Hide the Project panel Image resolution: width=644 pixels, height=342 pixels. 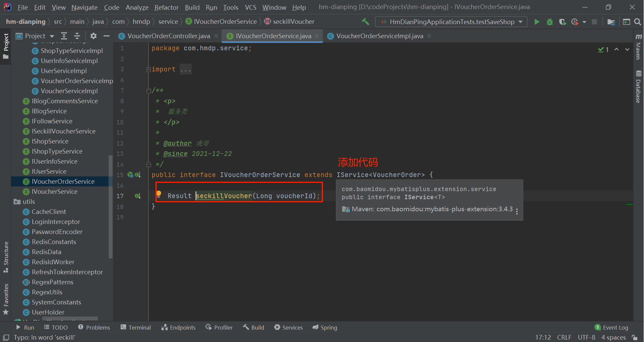[107, 36]
